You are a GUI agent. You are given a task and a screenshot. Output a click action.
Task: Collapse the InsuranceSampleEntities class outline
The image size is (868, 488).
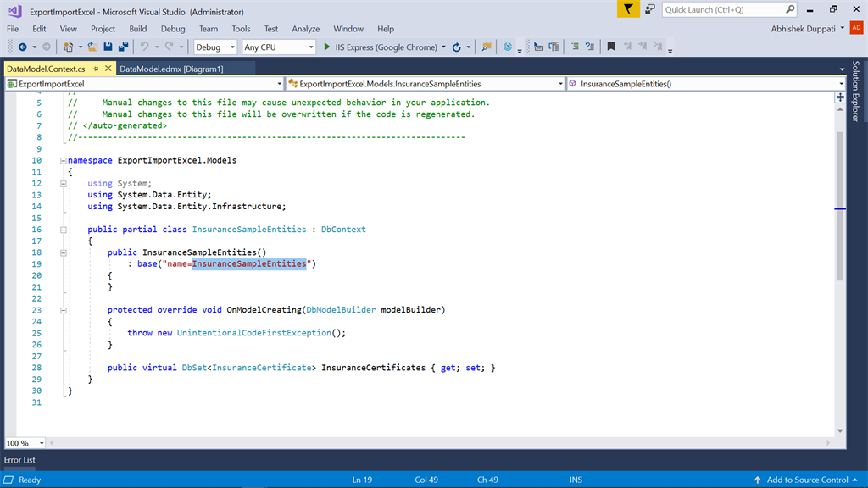(x=64, y=230)
